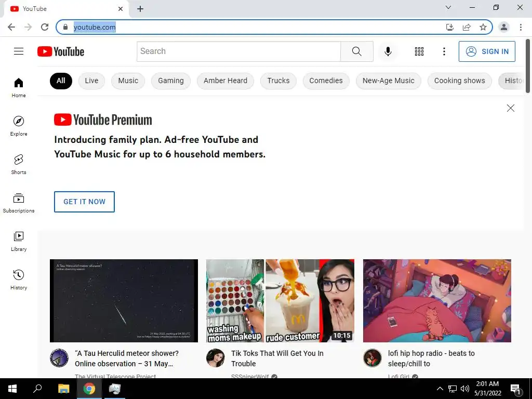
Task: Click the browser back arrow
Action: 11,27
